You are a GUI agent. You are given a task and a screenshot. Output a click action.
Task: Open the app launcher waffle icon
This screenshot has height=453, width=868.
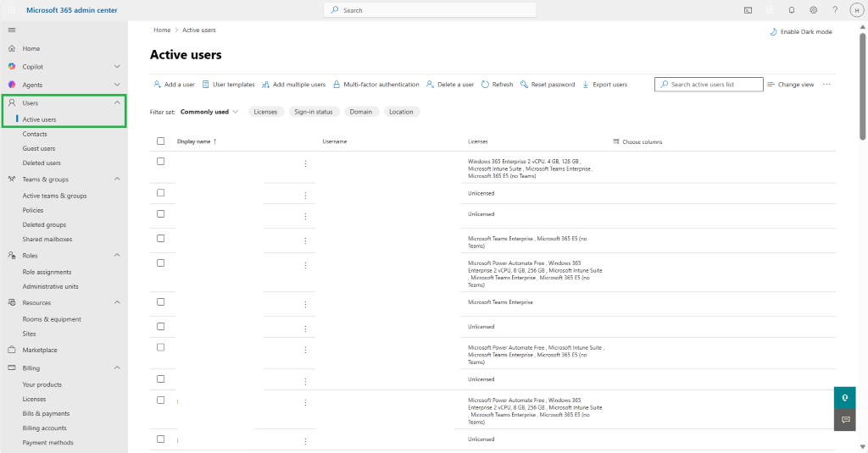tap(12, 10)
